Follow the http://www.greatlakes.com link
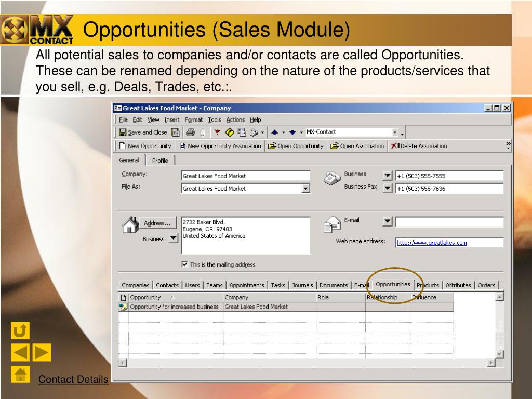532x399 pixels. pyautogui.click(x=432, y=243)
